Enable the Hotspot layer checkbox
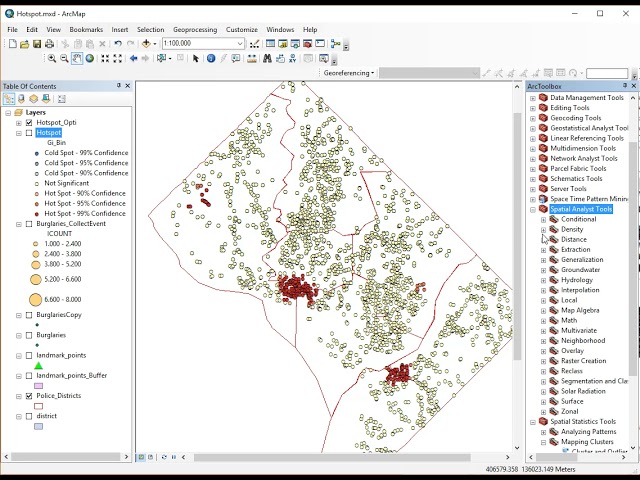The height and width of the screenshot is (480, 640). click(29, 133)
